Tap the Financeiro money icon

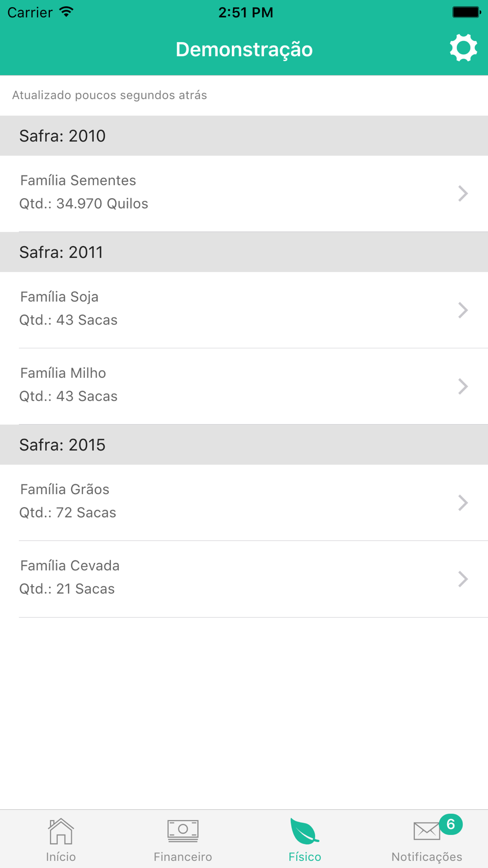183,831
